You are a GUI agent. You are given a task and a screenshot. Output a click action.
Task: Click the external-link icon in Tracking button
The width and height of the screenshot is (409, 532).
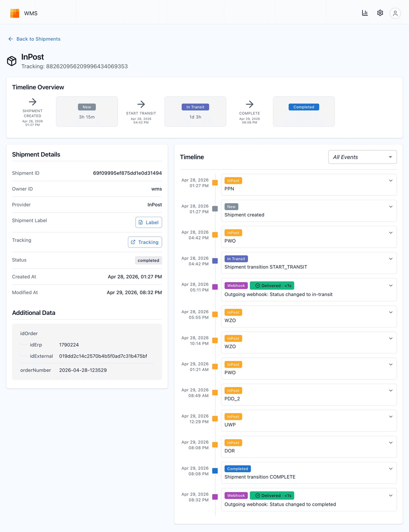pos(133,242)
